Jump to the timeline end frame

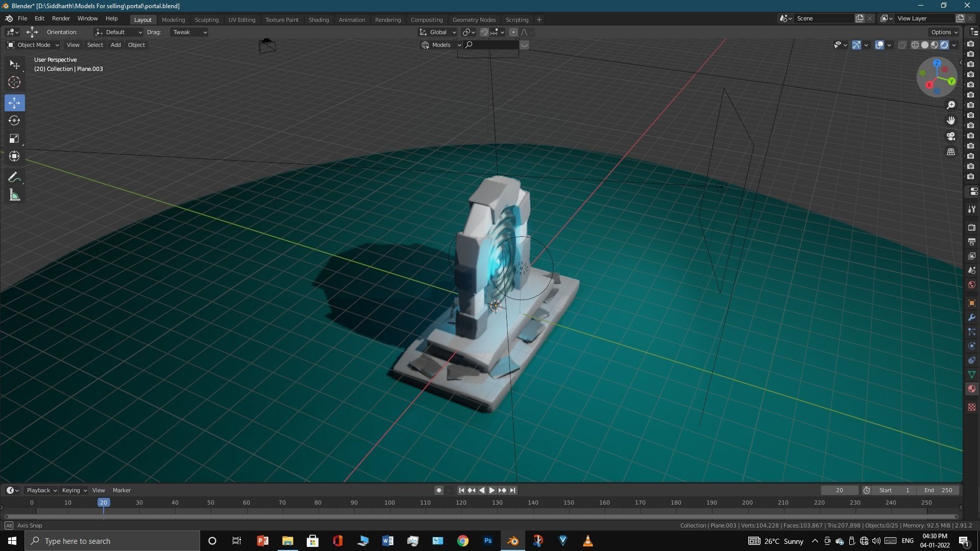pyautogui.click(x=512, y=490)
